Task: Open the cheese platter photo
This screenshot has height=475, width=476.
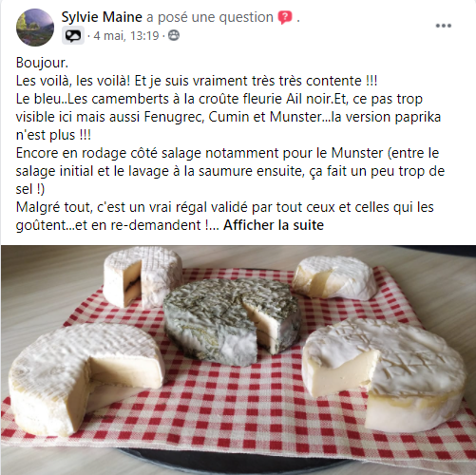Action: 238,360
